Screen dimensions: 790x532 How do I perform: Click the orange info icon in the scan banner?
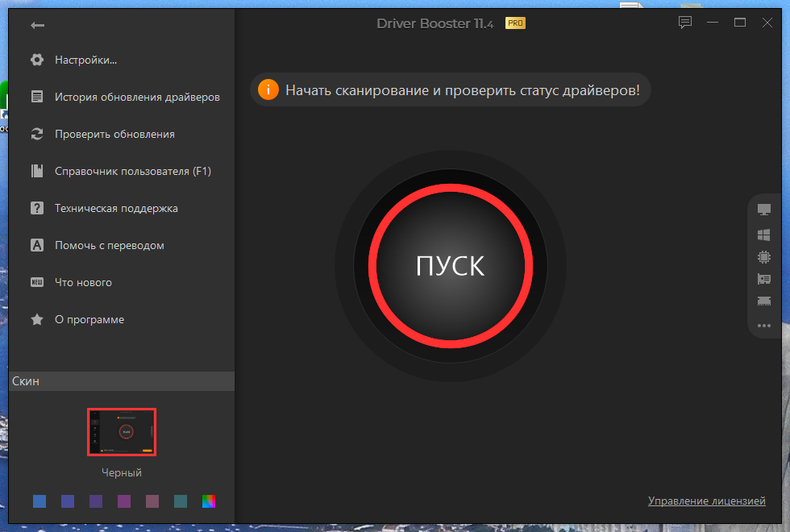point(268,90)
